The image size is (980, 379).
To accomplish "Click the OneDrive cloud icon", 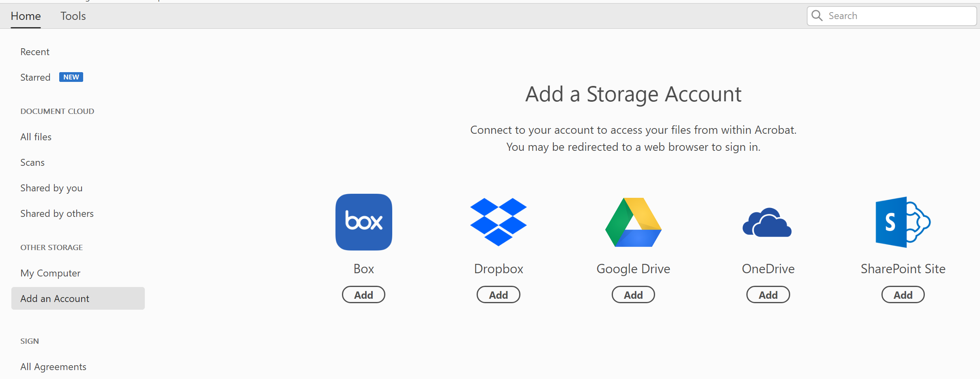I will pos(767,222).
